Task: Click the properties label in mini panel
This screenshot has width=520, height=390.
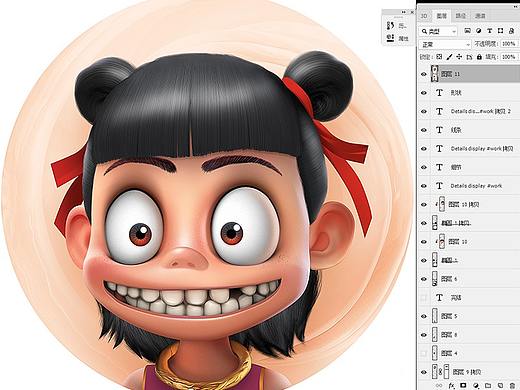Action: [x=403, y=38]
